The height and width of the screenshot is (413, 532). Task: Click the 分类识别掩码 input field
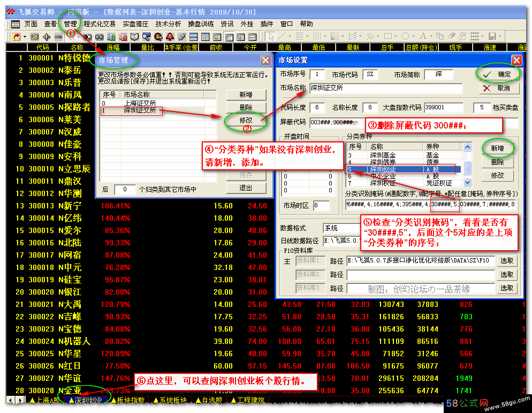tap(431, 205)
